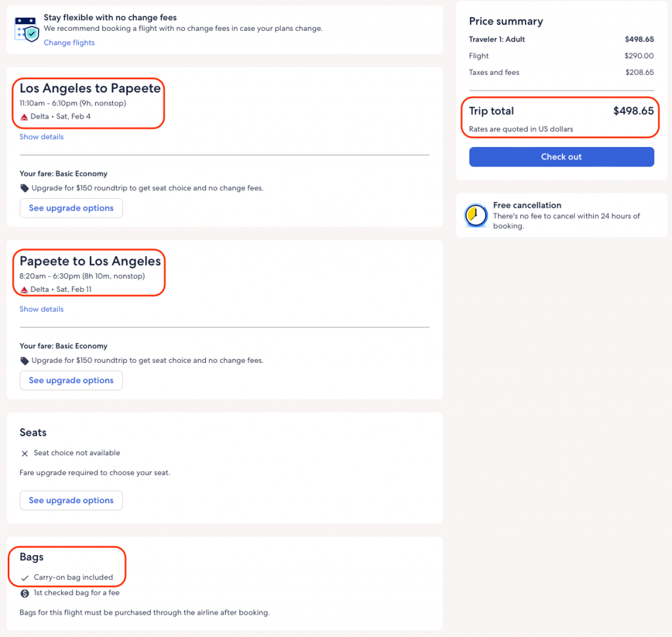Viewport: 672px width, 637px height.
Task: Click the checkmark beside Carry-on bag included
Action: point(25,578)
